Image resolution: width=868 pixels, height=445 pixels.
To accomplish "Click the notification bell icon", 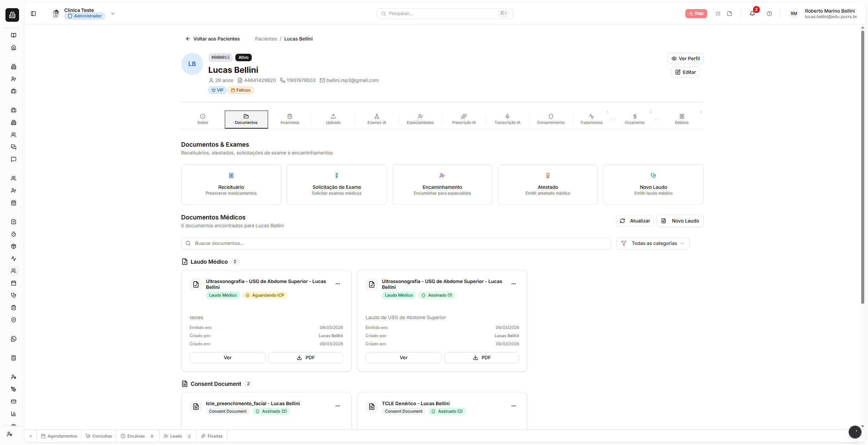I will click(x=752, y=14).
